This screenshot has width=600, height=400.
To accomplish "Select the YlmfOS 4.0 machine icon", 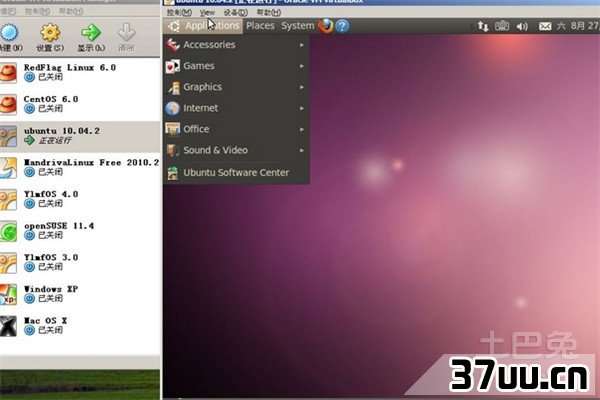I will 8,199.
